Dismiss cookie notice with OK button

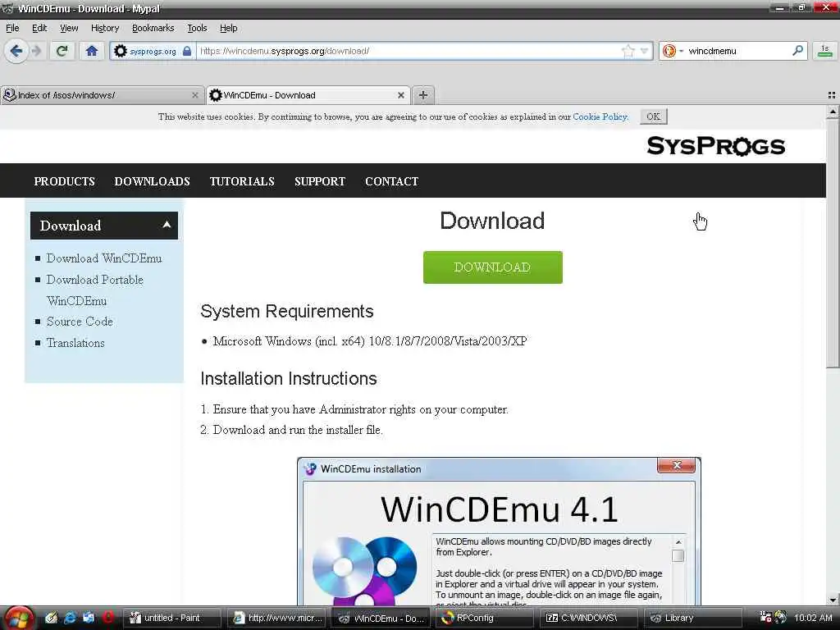pyautogui.click(x=653, y=116)
